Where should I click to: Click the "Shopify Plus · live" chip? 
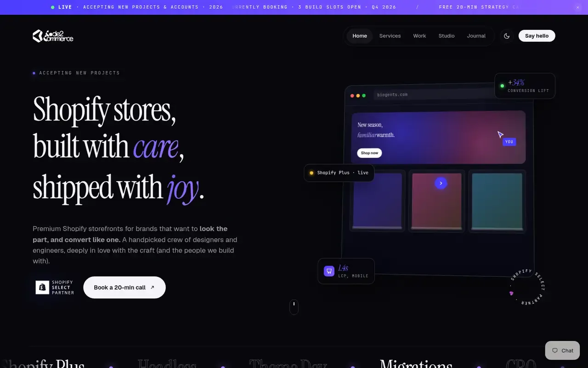tap(339, 173)
